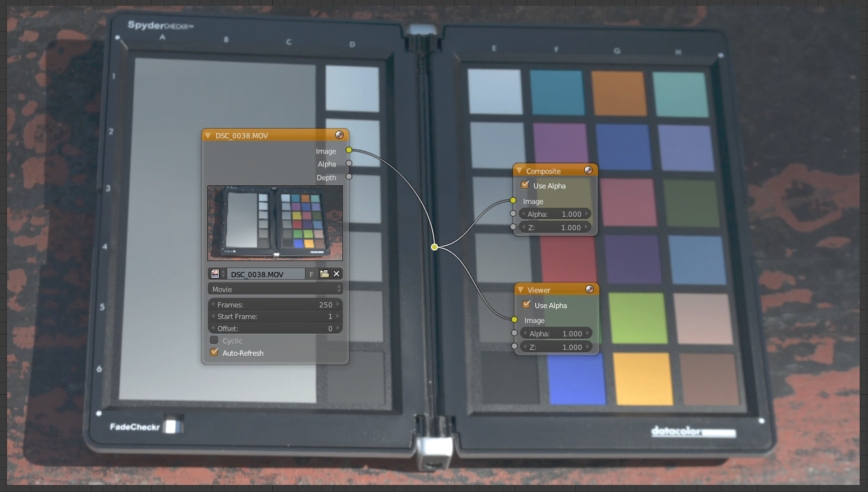Click the Alpha input socket on Composite node
Image resolution: width=868 pixels, height=492 pixels.
click(513, 214)
